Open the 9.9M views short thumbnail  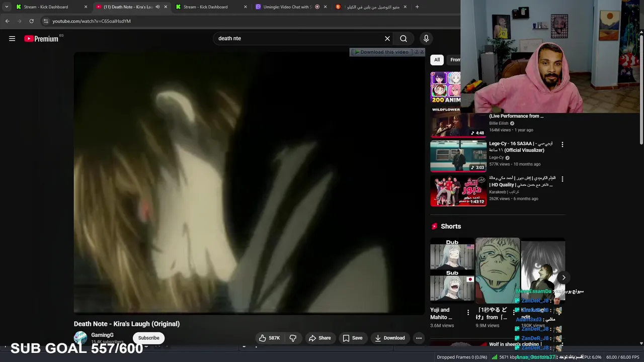pos(498,270)
